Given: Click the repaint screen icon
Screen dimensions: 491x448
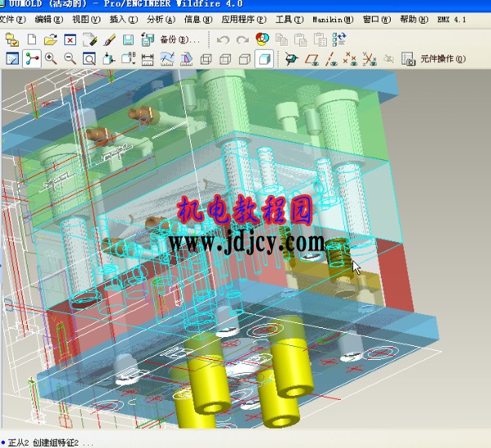Looking at the screenshot, I should click(x=12, y=59).
